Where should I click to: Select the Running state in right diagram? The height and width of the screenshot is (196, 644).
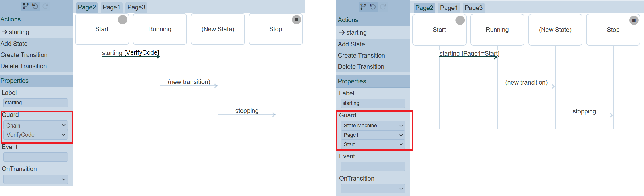497,30
